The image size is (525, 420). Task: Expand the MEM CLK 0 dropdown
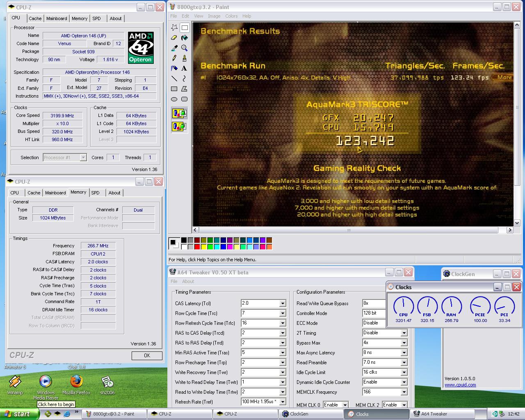[x=345, y=405]
